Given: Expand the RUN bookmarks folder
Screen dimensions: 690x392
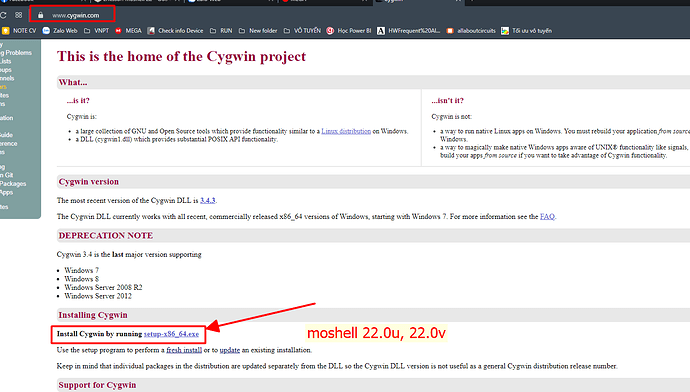Looking at the screenshot, I should click(221, 31).
